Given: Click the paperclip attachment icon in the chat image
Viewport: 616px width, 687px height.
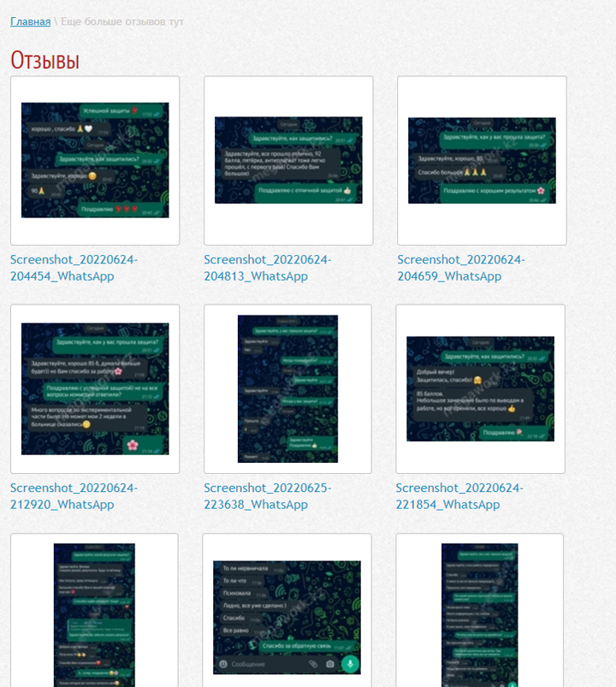Looking at the screenshot, I should point(313,664).
